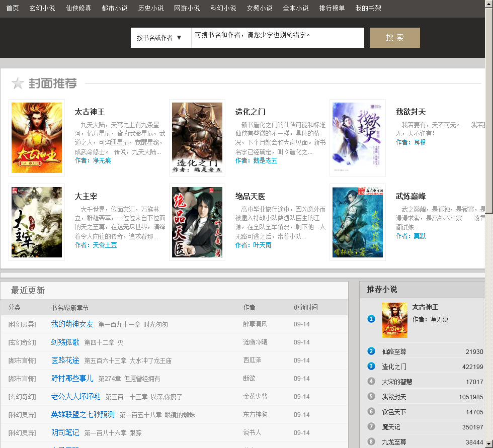
Task: Open the 大主宰 book cover image
Action: click(x=37, y=222)
